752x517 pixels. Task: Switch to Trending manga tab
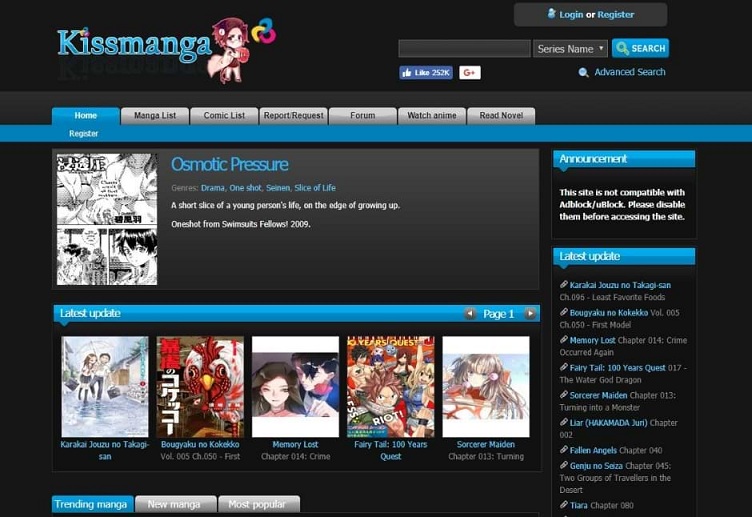click(x=93, y=505)
